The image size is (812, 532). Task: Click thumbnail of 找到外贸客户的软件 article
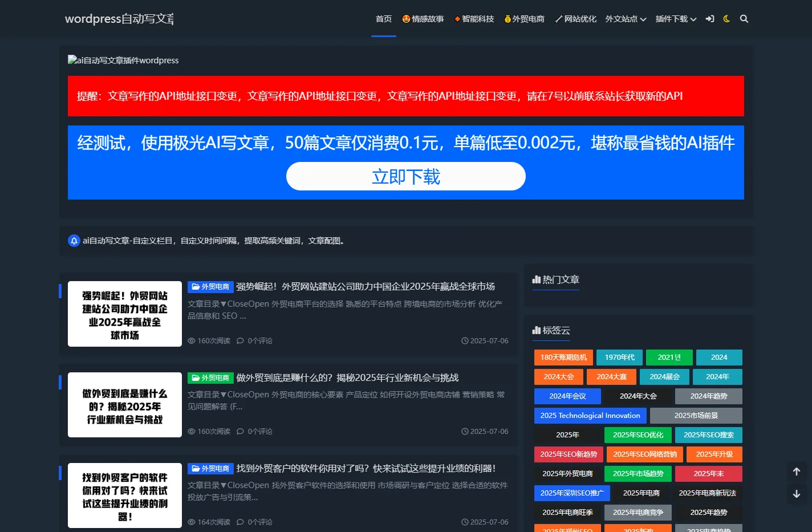(125, 496)
